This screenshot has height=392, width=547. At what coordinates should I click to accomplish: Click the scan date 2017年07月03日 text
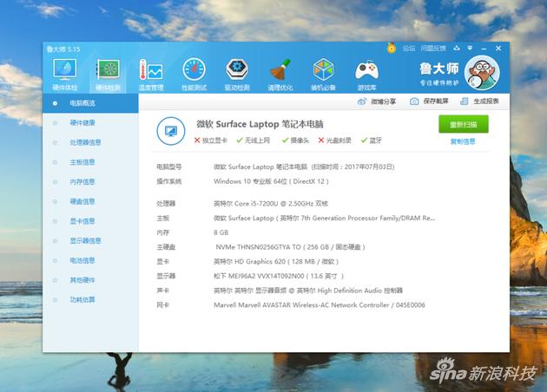tap(369, 167)
